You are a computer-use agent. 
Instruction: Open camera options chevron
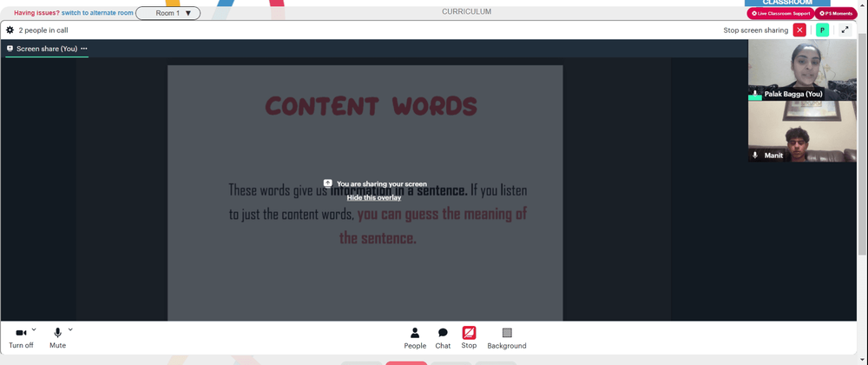34,329
